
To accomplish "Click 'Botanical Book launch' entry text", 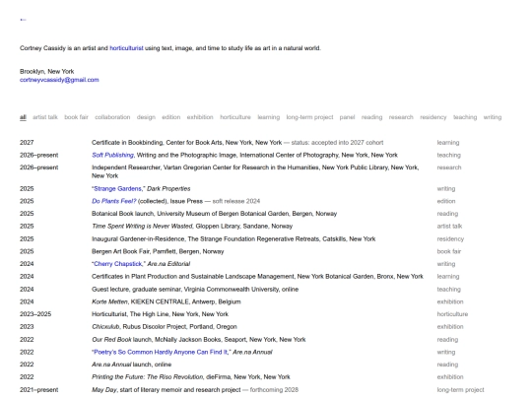I will click(214, 214).
